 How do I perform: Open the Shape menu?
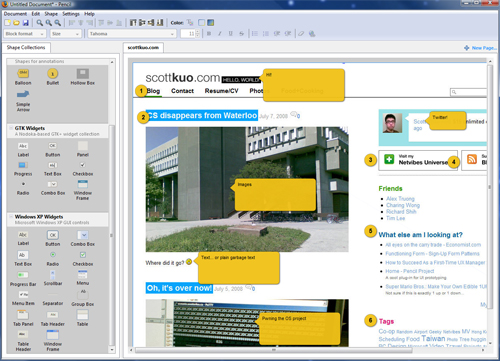click(x=51, y=14)
